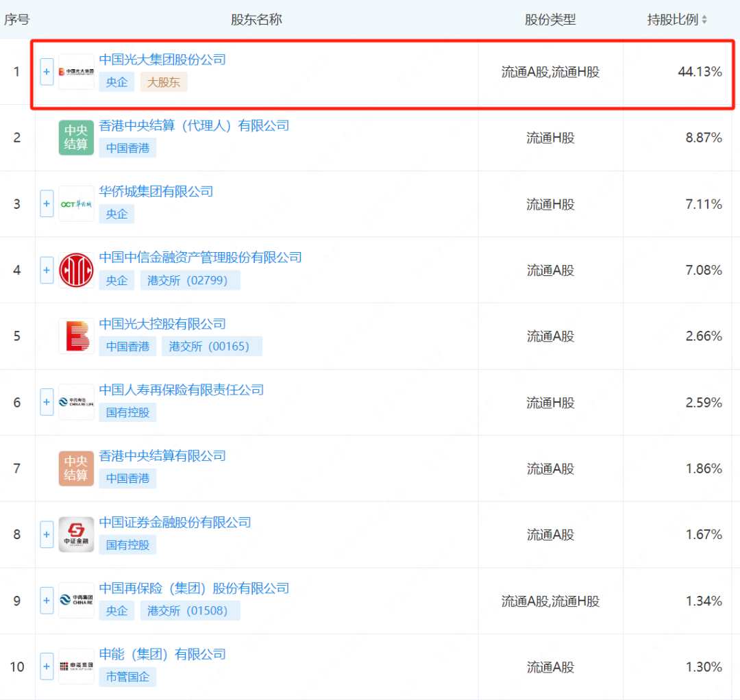Click 央企 tag under 中国中信金融资产管理
Screen dimensions: 740x700
pyautogui.click(x=116, y=280)
